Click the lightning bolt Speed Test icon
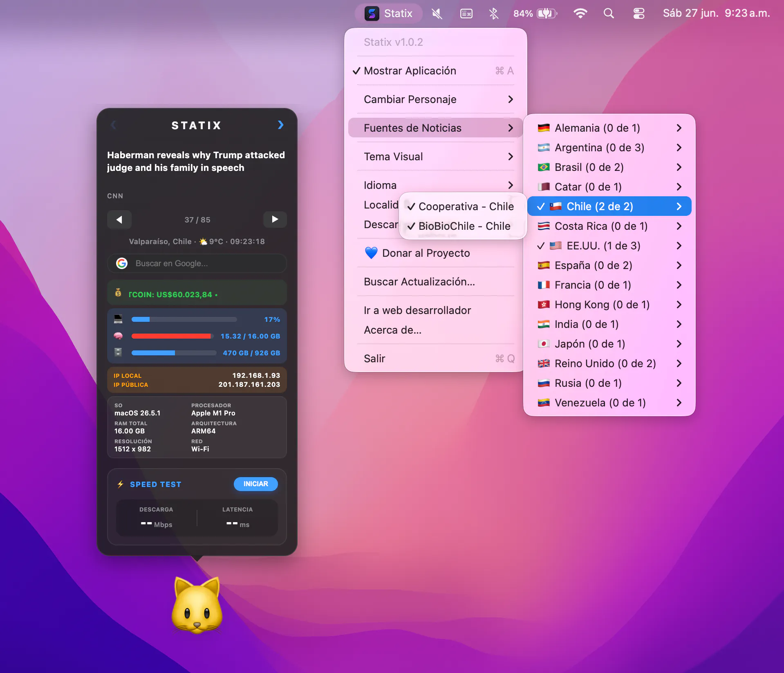 click(x=121, y=484)
